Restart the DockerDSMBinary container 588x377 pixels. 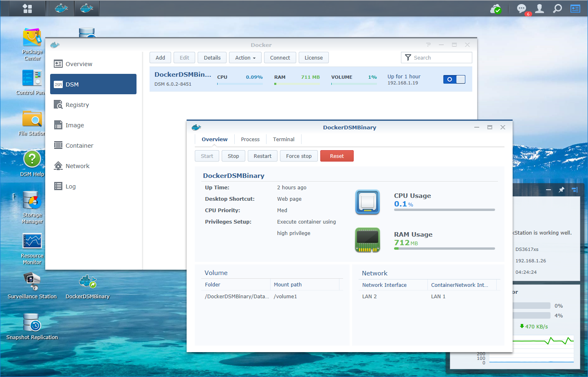point(262,156)
